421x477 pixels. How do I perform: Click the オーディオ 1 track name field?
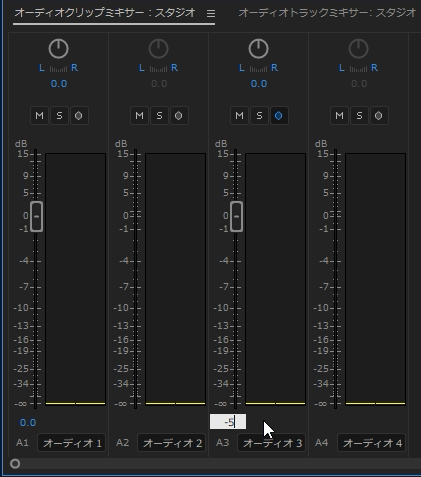72,443
